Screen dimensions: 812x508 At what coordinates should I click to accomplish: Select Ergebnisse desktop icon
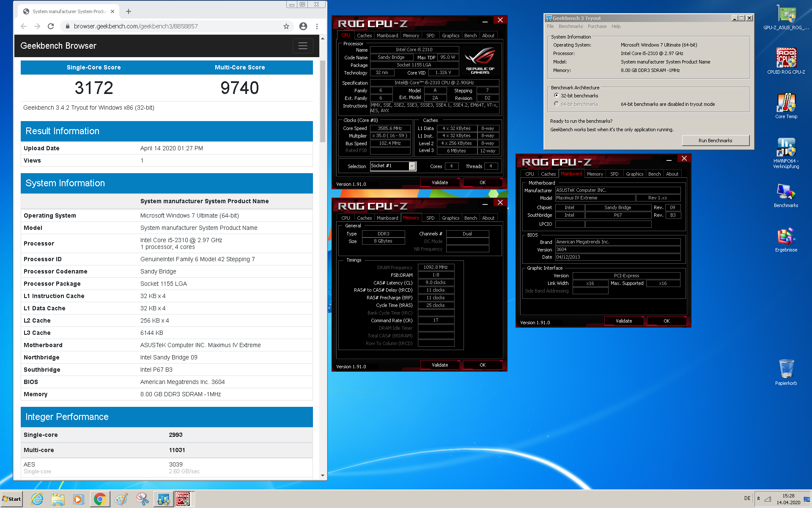pyautogui.click(x=786, y=240)
